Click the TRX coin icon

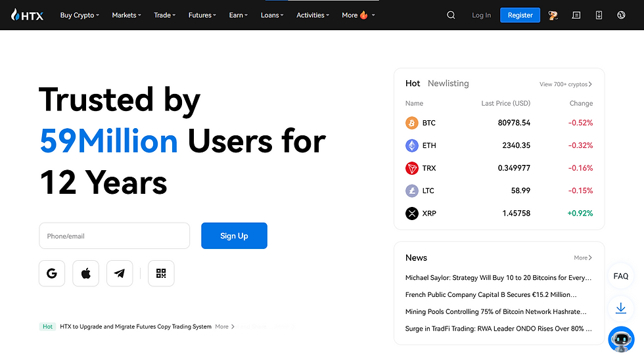pos(412,168)
